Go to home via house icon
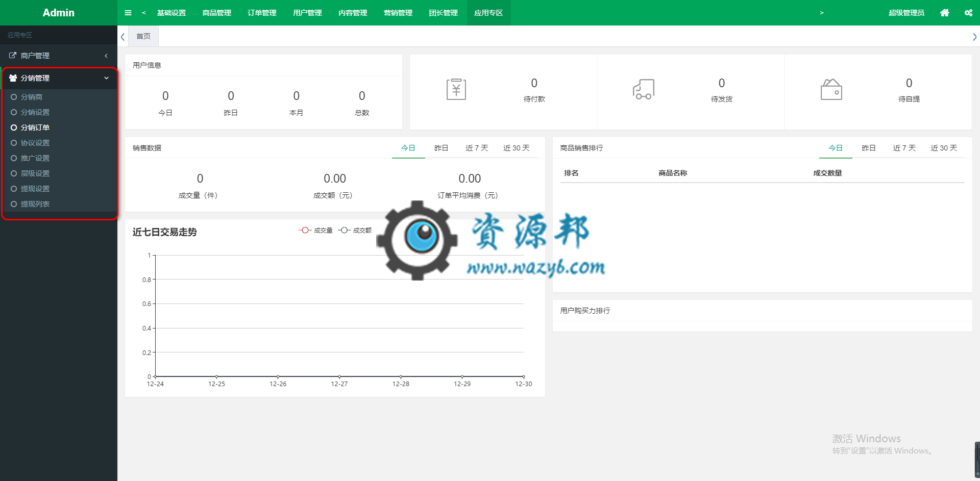 [x=945, y=13]
